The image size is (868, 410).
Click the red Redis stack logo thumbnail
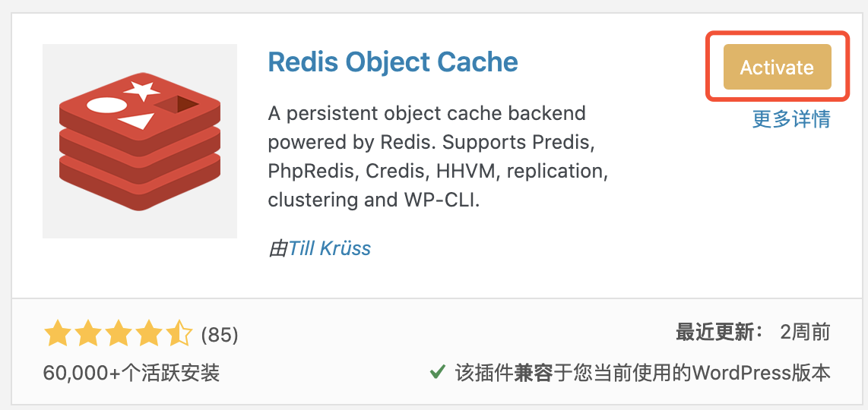140,141
